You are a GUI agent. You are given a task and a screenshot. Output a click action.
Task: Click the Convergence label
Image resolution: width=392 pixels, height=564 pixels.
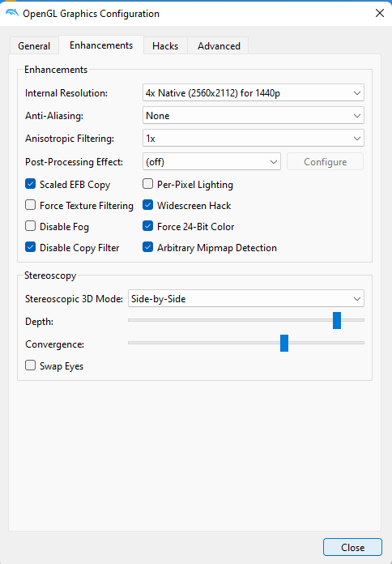point(54,344)
